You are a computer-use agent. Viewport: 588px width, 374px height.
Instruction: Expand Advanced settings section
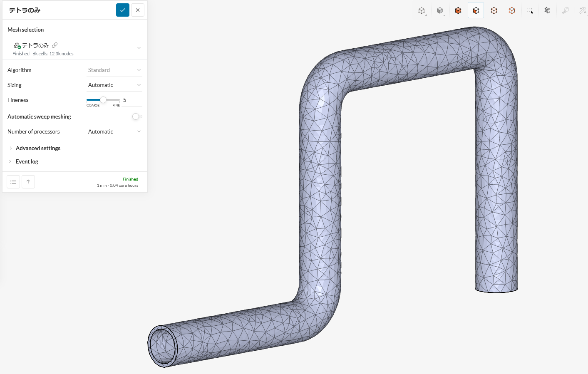click(x=38, y=148)
